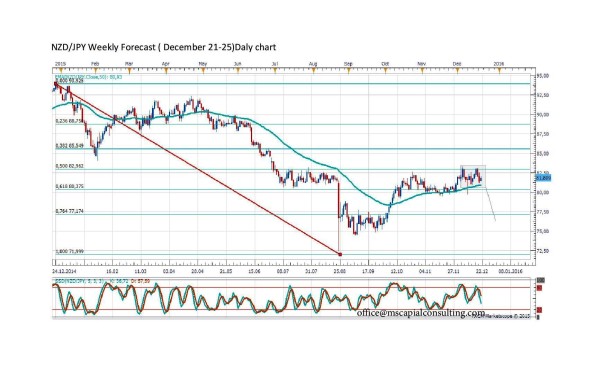Click the 2016 year marker triangle

(499, 70)
